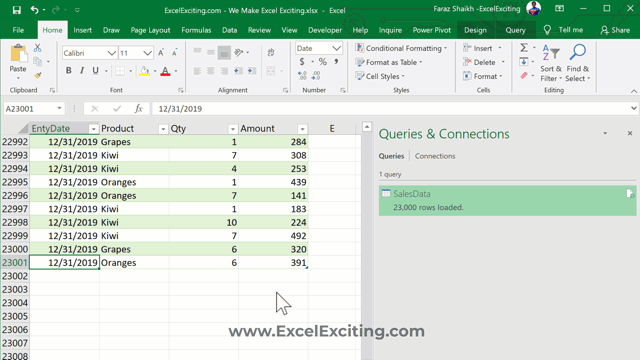Image resolution: width=640 pixels, height=360 pixels.
Task: Open Conditional Formatting menu
Action: tap(401, 48)
